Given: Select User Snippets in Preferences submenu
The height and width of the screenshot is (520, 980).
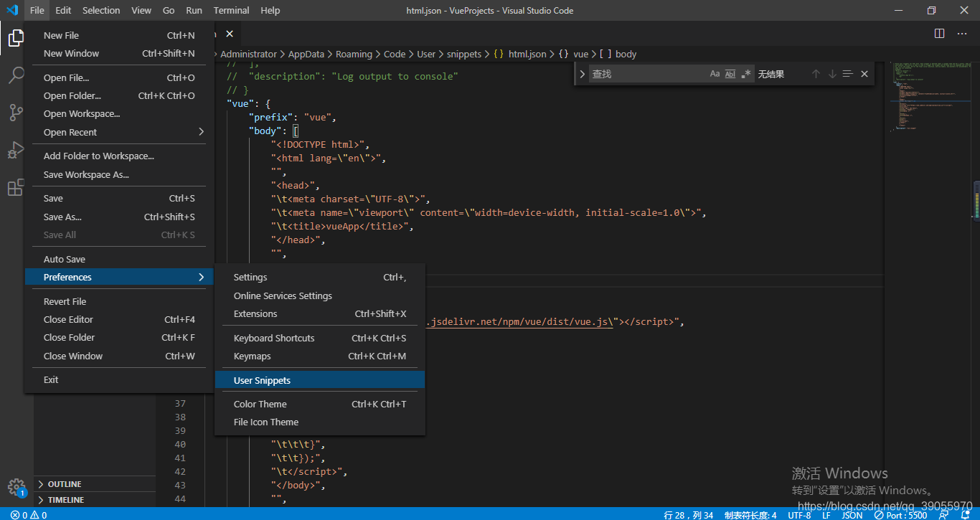Looking at the screenshot, I should pyautogui.click(x=320, y=380).
